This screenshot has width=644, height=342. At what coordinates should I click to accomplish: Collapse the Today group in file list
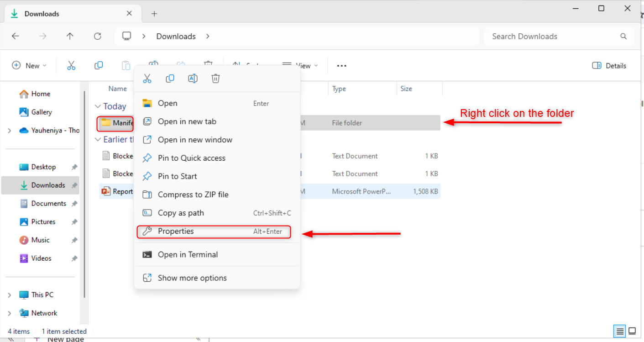tap(98, 106)
